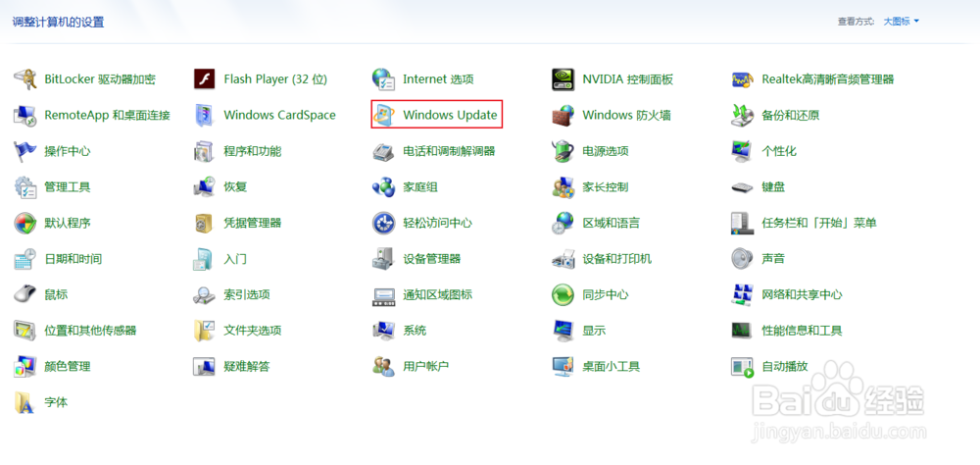The width and height of the screenshot is (980, 465).
Task: Click the 声音 text link
Action: point(773,258)
